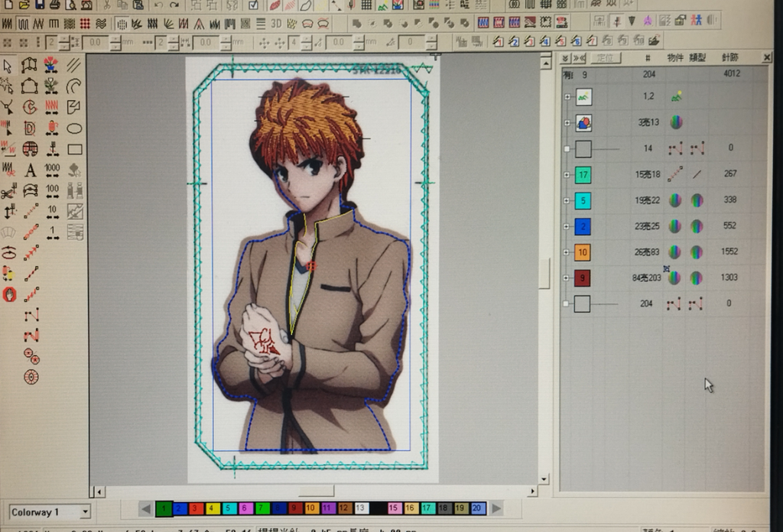Expand the second vector graphic row
This screenshot has width=783, height=532.
point(567,123)
